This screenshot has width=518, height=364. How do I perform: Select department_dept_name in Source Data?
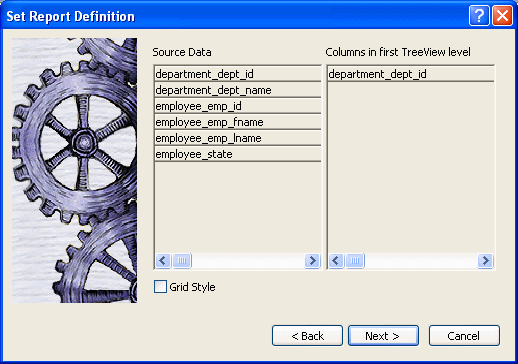[238, 90]
